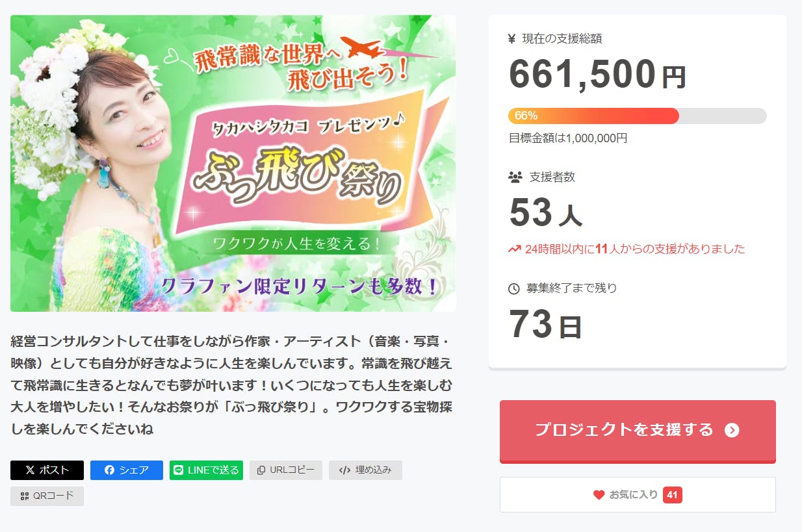Click the clock icon beside 募集終了まで残り
802x532 pixels.
514,288
